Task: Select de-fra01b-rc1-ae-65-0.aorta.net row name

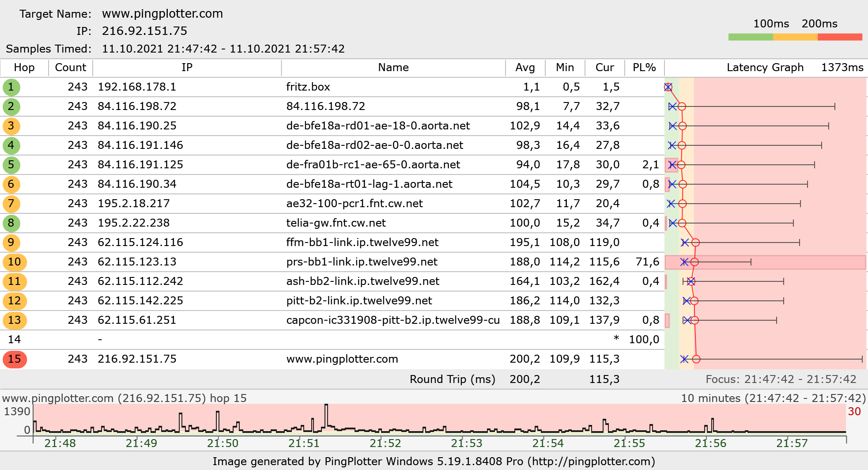Action: 373,165
